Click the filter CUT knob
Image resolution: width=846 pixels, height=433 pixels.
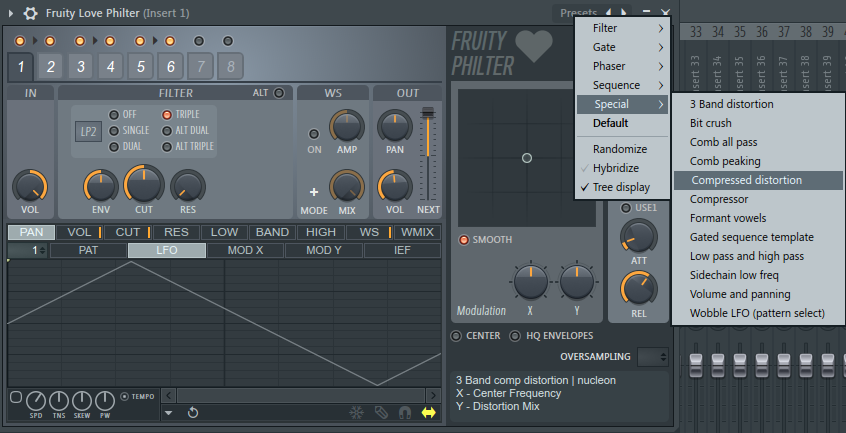[x=144, y=184]
